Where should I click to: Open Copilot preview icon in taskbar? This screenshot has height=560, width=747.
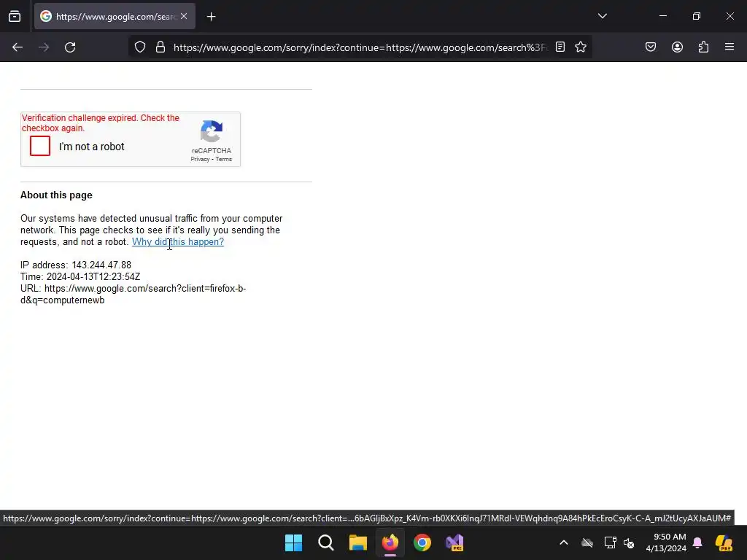tap(724, 542)
